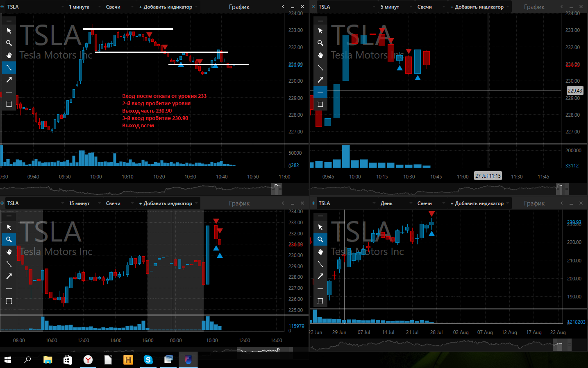Click the left chevron in 15-minute chart header
The width and height of the screenshot is (588, 368).
click(283, 203)
